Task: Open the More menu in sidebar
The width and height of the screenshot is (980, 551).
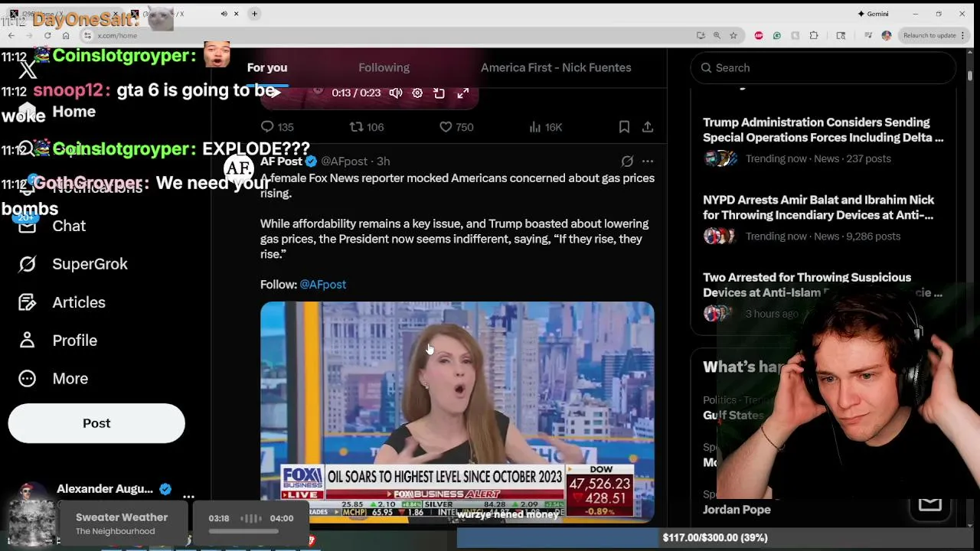Action: click(70, 379)
